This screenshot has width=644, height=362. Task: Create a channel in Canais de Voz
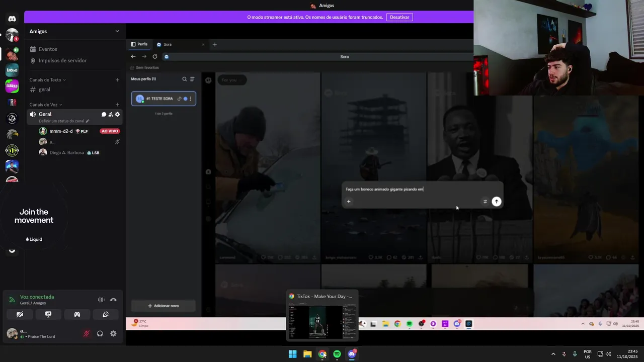click(117, 105)
